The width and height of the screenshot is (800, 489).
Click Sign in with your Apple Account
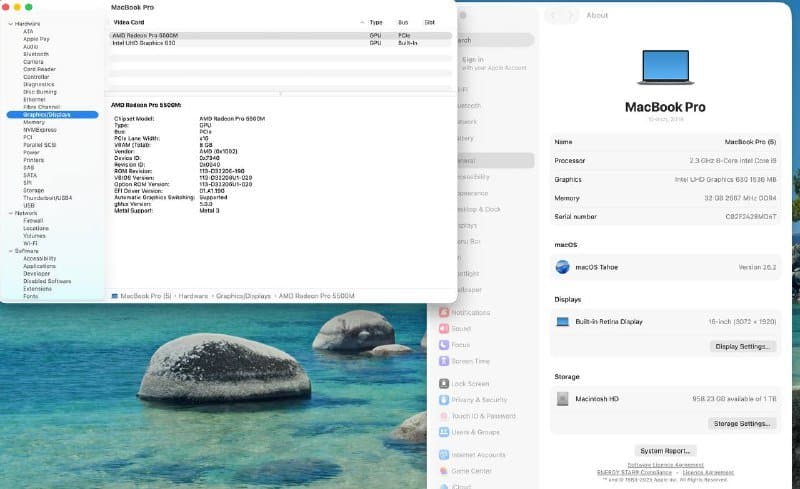tap(494, 63)
